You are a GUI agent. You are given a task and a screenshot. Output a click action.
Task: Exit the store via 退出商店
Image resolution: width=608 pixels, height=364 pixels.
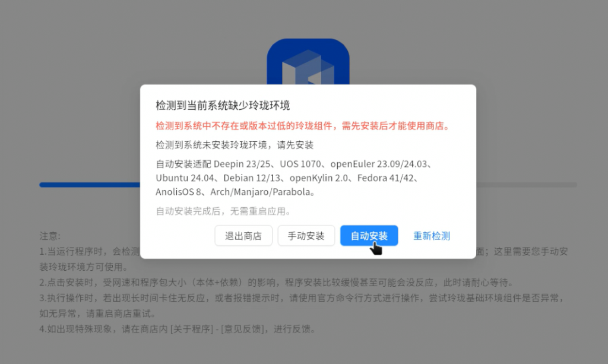[x=243, y=236]
